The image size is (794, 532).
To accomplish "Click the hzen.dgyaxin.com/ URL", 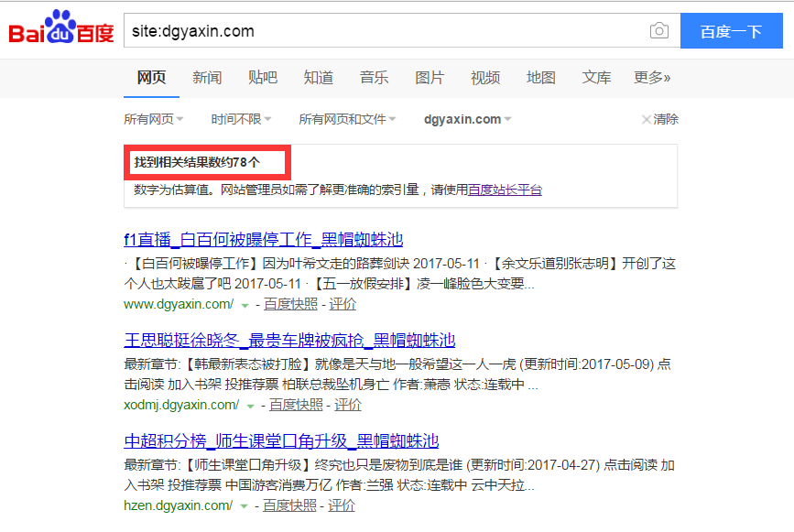I will (x=179, y=505).
